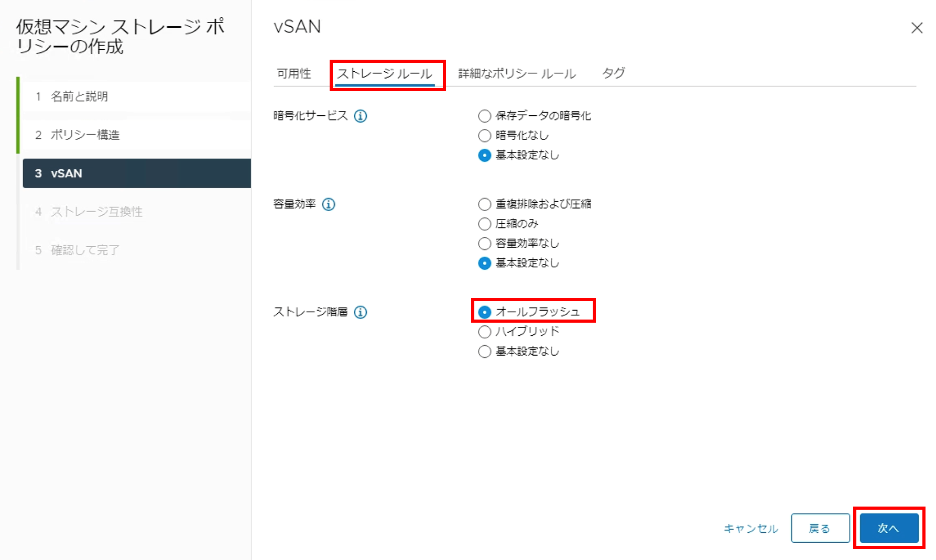Viewport: 936px width, 560px height.
Task: Select ハイブリッド storage tier
Action: 485,332
